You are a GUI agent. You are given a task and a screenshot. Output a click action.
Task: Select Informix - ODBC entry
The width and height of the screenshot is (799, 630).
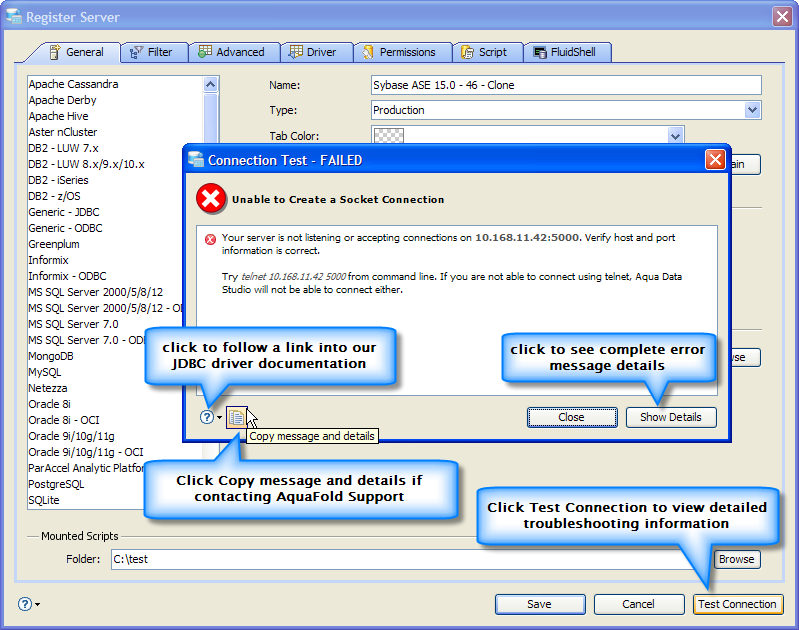67,276
